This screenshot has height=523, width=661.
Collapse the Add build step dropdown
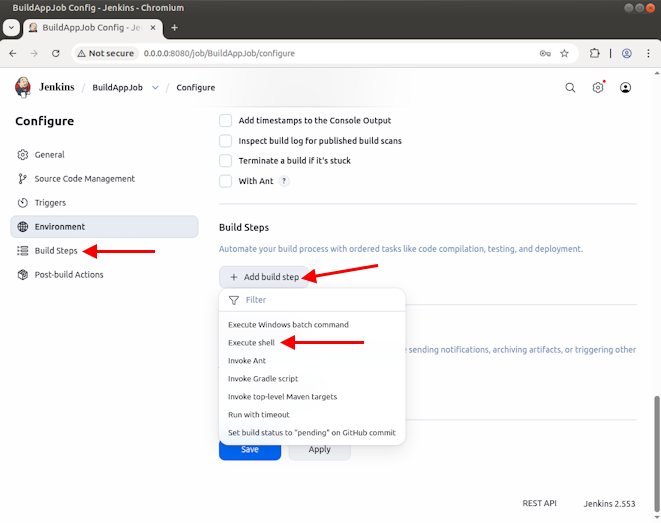[264, 277]
